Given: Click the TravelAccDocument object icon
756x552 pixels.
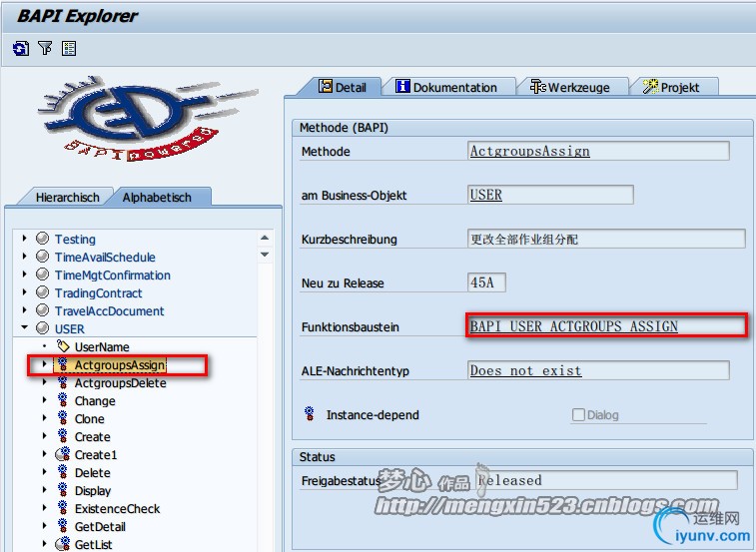Looking at the screenshot, I should 42,310.
